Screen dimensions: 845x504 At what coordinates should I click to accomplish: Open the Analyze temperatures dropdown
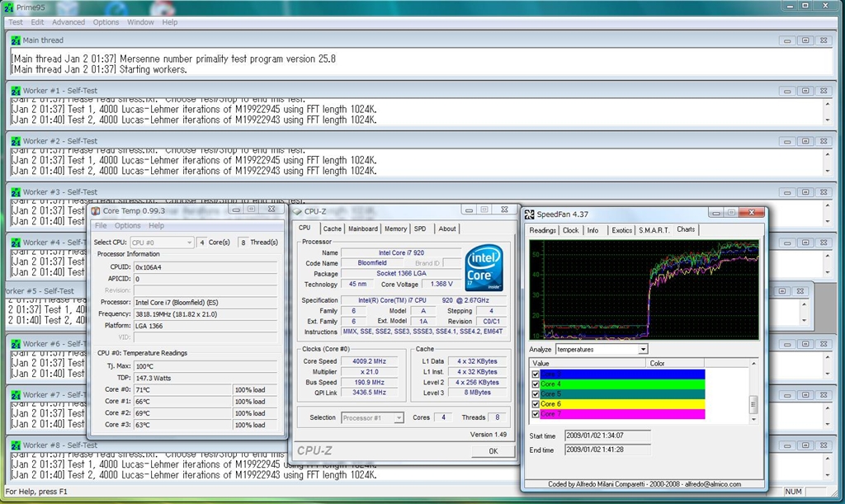[x=643, y=350]
